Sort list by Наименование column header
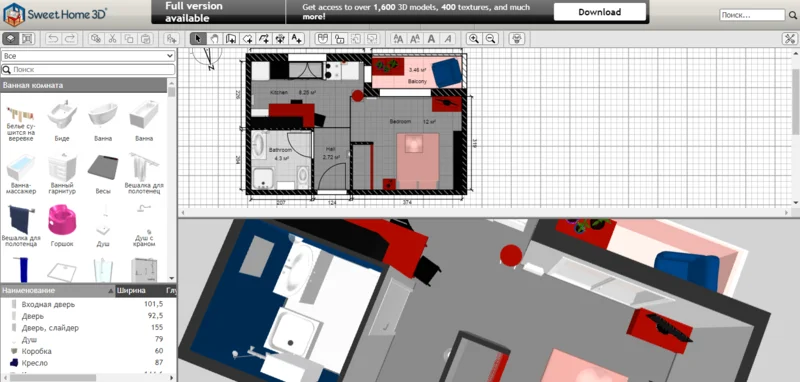Viewport: 800px width, 382px height. (x=58, y=290)
